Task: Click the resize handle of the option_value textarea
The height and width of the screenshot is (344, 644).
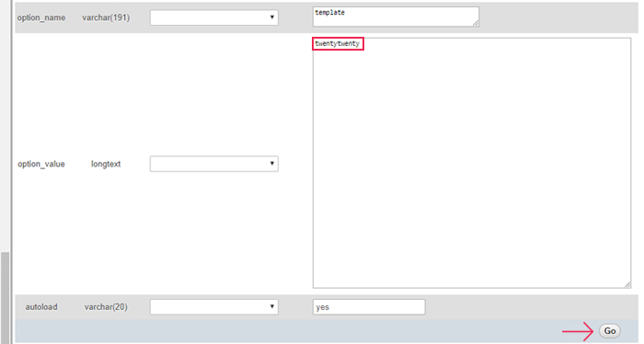Action: click(627, 284)
